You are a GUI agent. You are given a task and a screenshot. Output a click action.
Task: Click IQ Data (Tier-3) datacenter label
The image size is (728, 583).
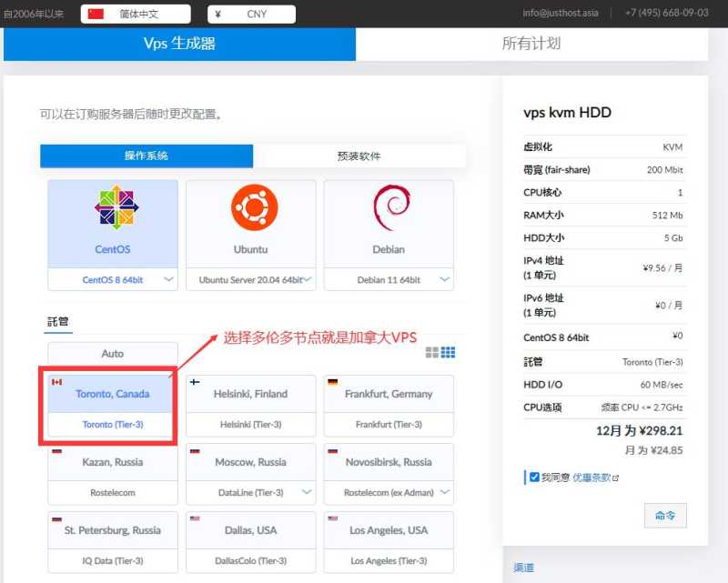[113, 561]
